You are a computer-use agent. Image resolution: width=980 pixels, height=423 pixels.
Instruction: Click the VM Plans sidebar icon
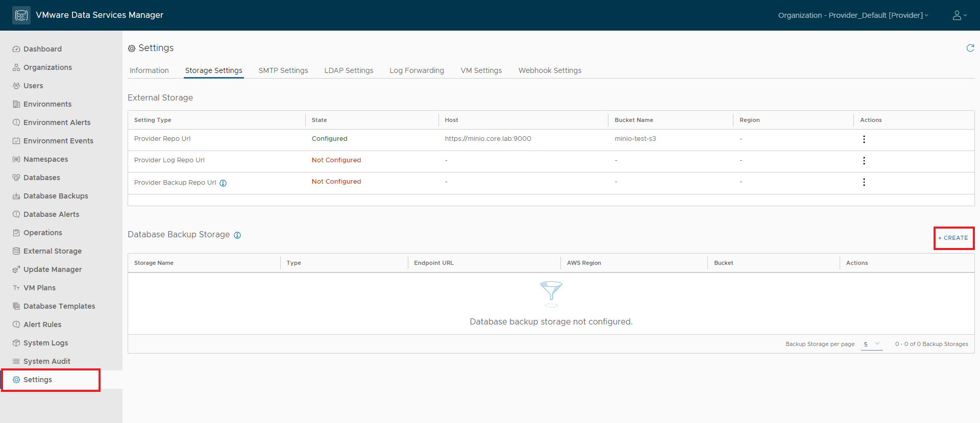coord(16,288)
